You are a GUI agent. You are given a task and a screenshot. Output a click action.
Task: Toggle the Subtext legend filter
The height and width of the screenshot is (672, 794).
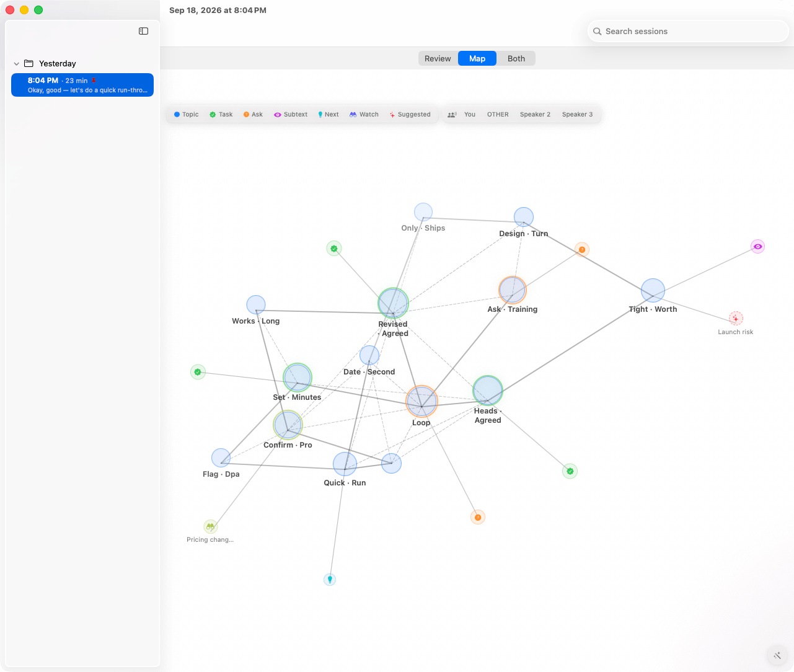point(291,115)
